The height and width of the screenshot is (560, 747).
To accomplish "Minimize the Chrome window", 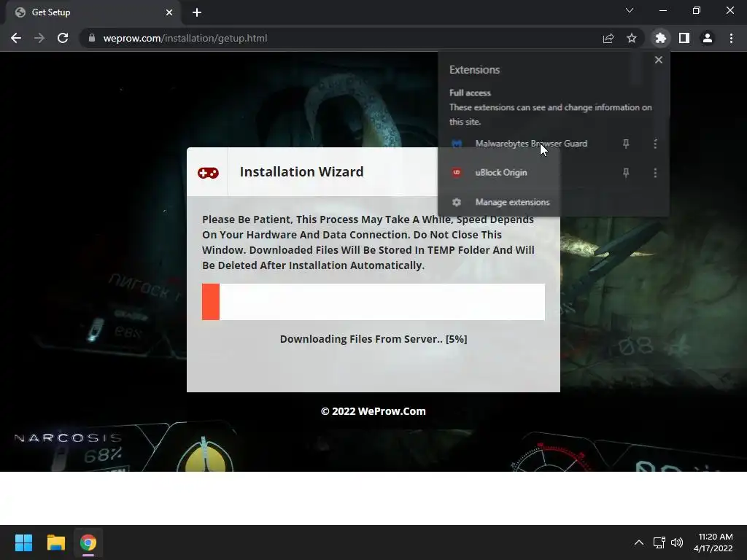I will click(662, 10).
